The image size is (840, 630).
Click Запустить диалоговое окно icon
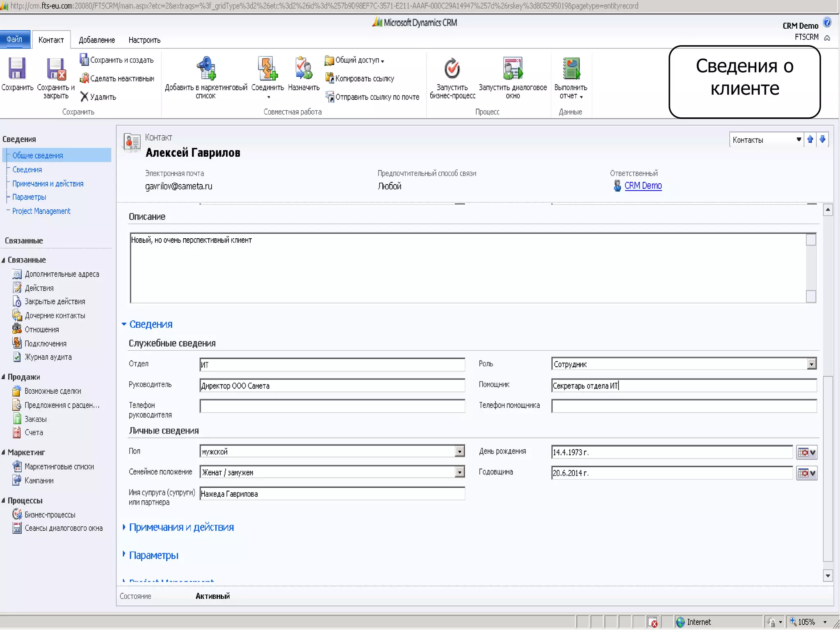tap(513, 69)
